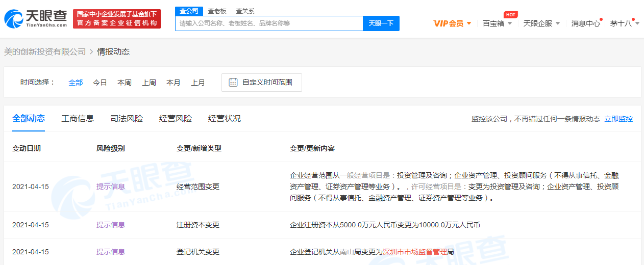Image resolution: width=644 pixels, height=265 pixels.
Task: Click the registered capital change description text
Action: pyautogui.click(x=385, y=225)
